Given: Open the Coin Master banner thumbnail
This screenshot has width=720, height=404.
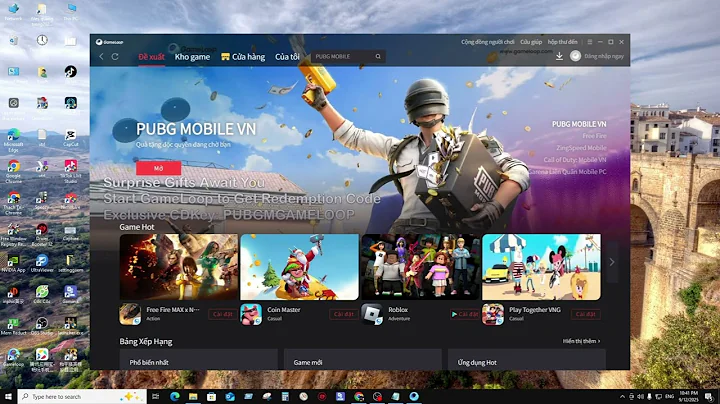Looking at the screenshot, I should click(299, 267).
